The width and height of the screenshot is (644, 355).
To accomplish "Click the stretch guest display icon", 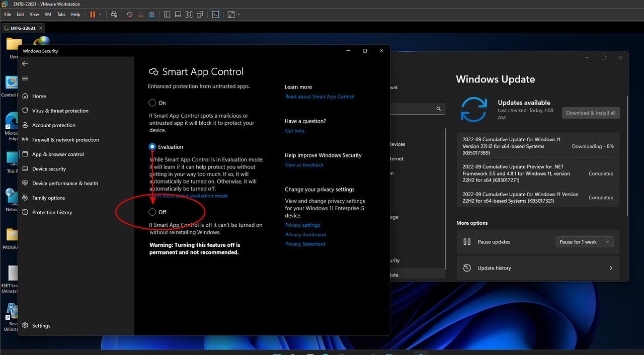I will (x=231, y=15).
